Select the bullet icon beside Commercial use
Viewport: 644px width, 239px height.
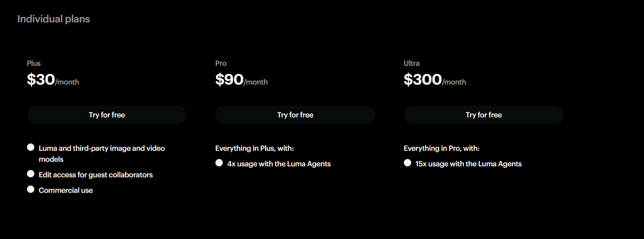31,189
